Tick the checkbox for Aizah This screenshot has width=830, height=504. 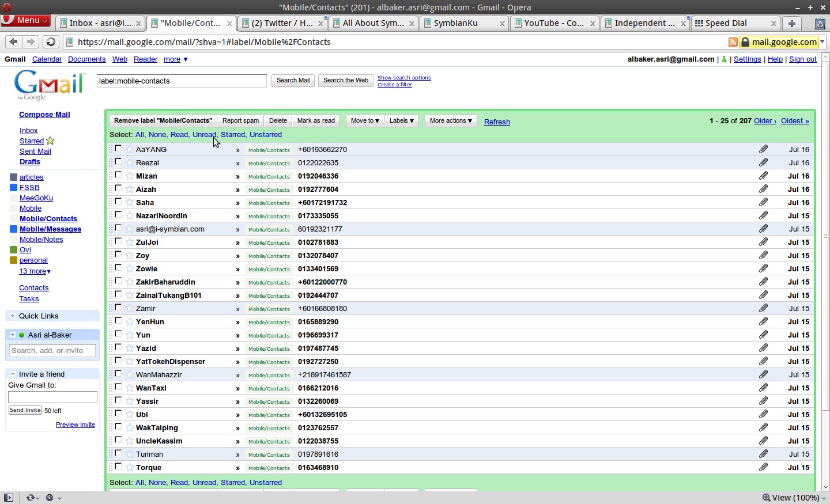(x=118, y=188)
